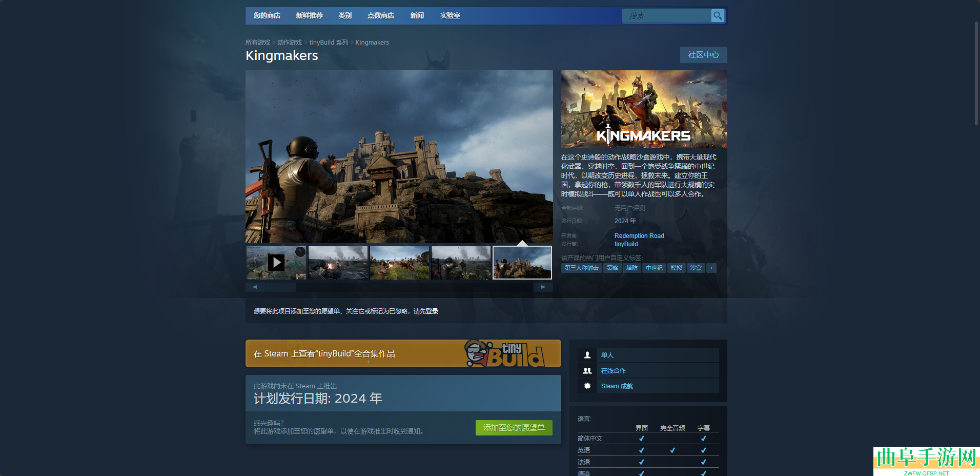The height and width of the screenshot is (476, 980).
Task: Click 添加至您的愿望单 button
Action: tap(514, 428)
